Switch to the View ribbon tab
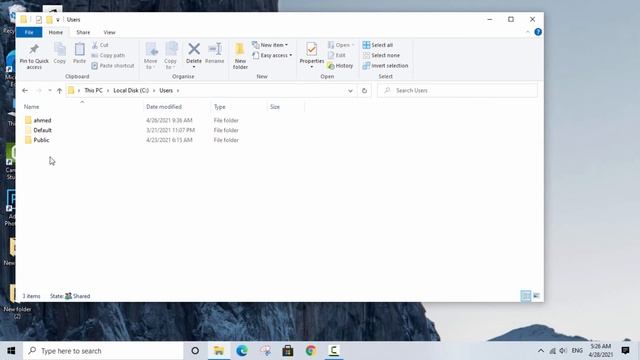The image size is (640, 360). point(109,32)
